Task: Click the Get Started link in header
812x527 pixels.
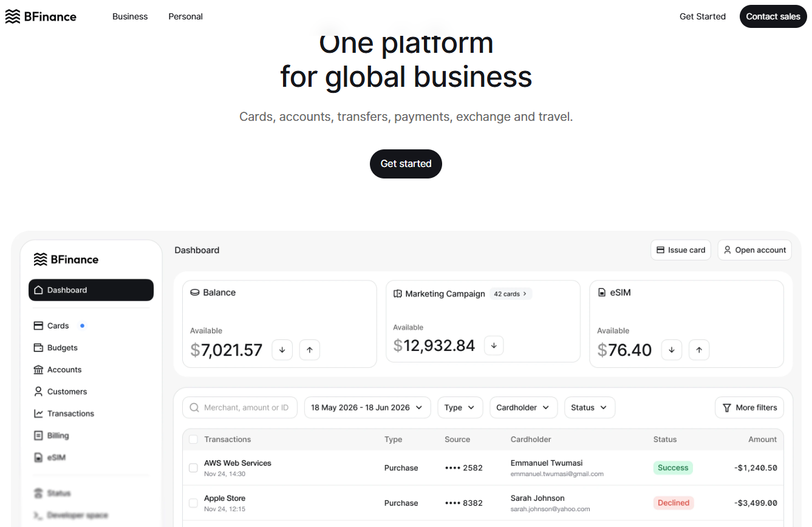Action: [703, 16]
